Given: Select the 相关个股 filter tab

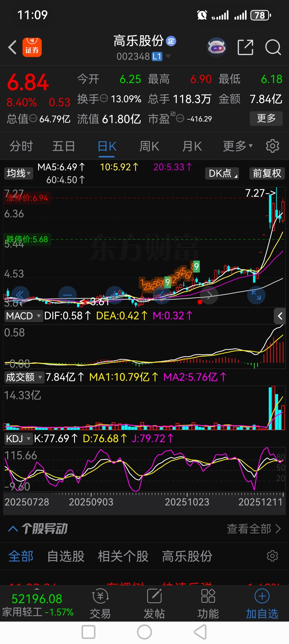Looking at the screenshot, I should click(x=123, y=556).
